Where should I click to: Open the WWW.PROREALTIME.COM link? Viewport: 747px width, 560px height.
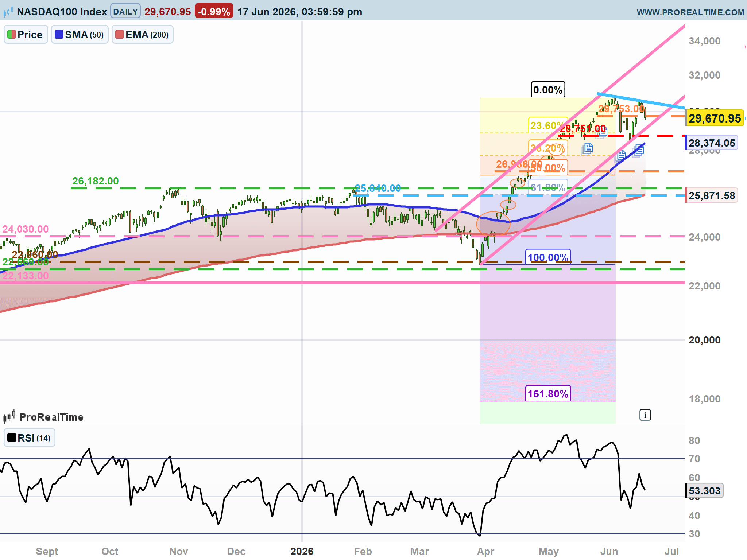click(690, 12)
